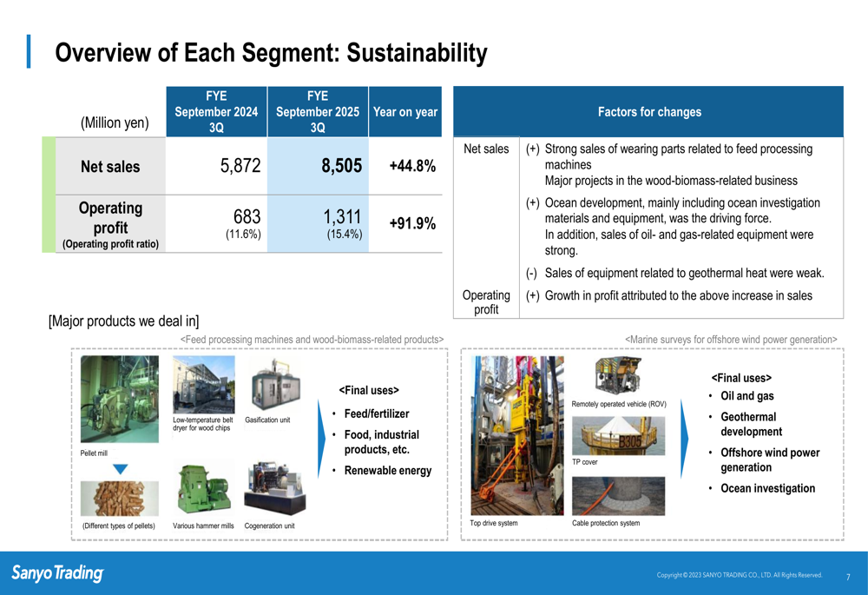The width and height of the screenshot is (868, 595).
Task: Click the '(Million yen)' unit label
Action: point(115,122)
